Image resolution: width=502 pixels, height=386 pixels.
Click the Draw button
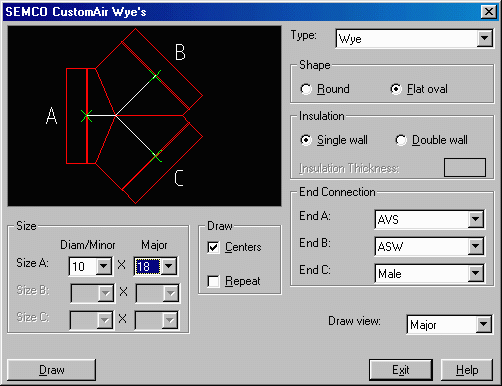pyautogui.click(x=51, y=370)
